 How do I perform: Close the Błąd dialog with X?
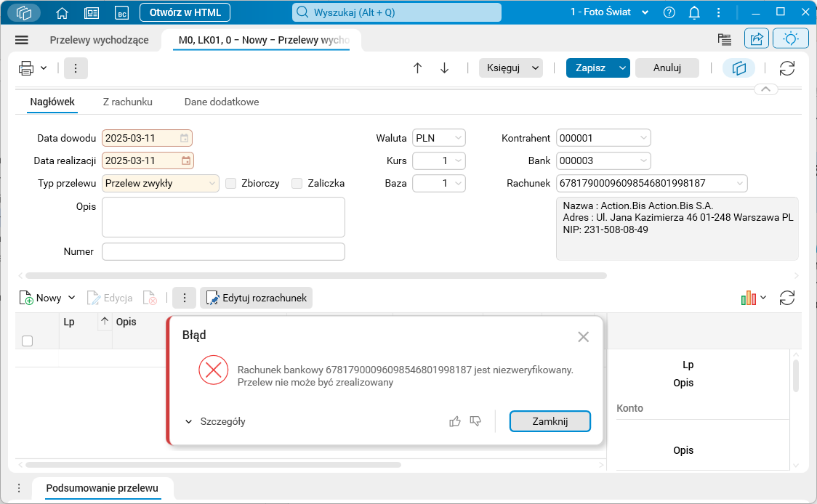point(584,337)
